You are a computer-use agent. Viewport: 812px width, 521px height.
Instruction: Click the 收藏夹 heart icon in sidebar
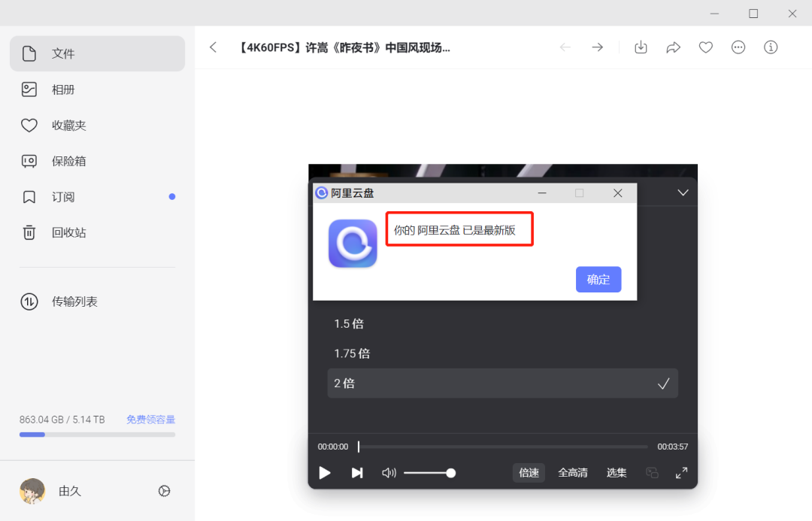[29, 126]
